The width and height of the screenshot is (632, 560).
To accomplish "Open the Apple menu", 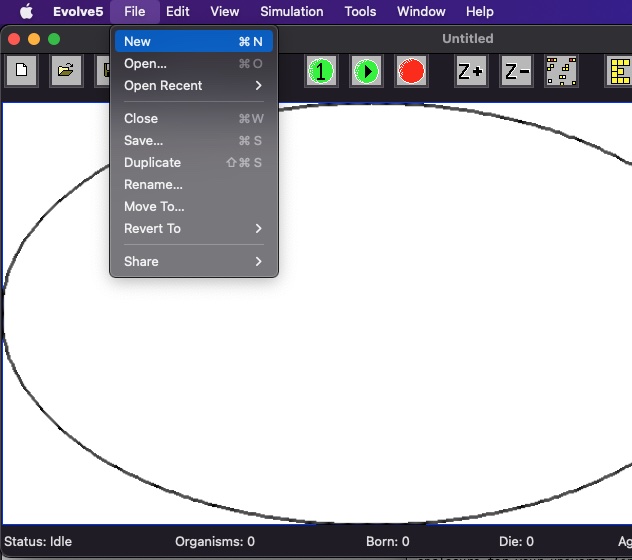I will pos(27,11).
